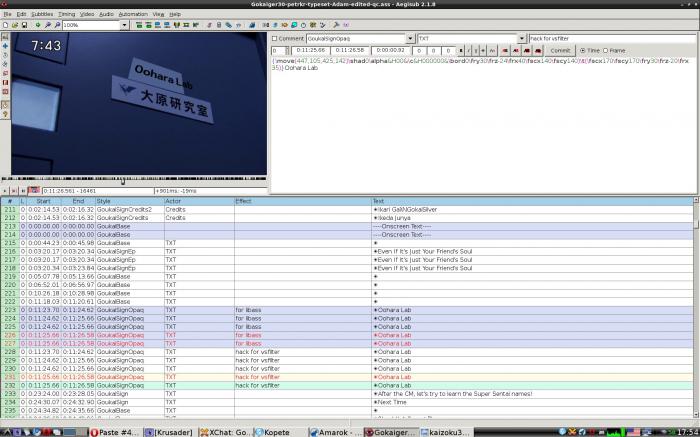
Task: Open the zoom percentage dropdown
Action: point(125,25)
